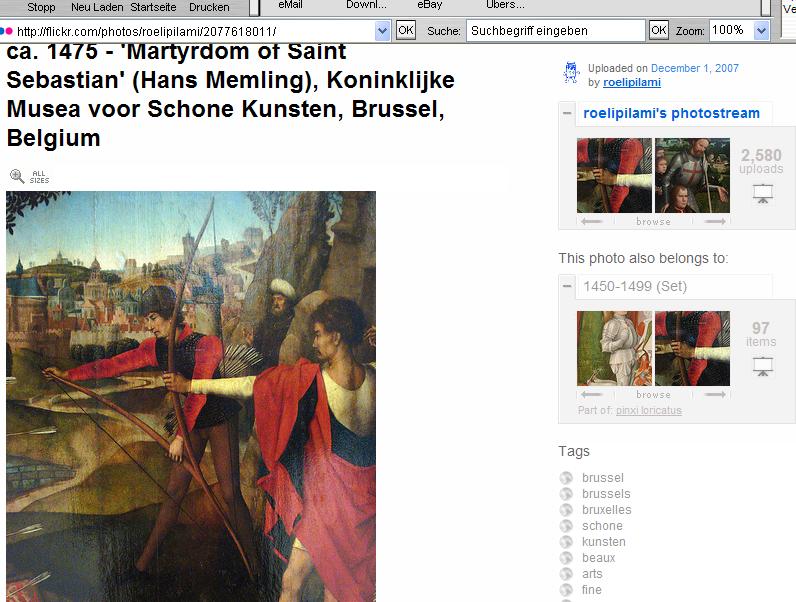Screen dimensions: 796x602
Task: Click the OK button next to the search field
Action: [x=658, y=30]
